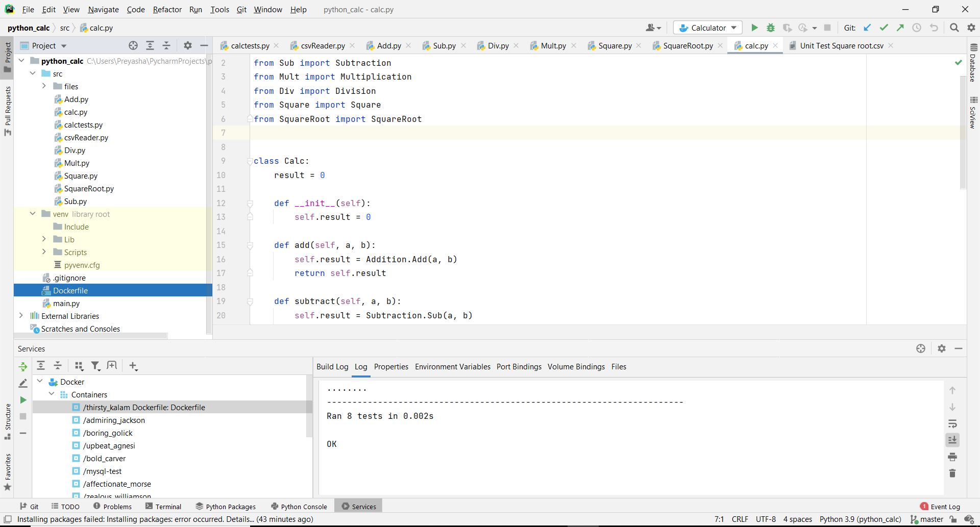The width and height of the screenshot is (980, 527).
Task: Collapse the Docker node in Services
Action: click(40, 382)
